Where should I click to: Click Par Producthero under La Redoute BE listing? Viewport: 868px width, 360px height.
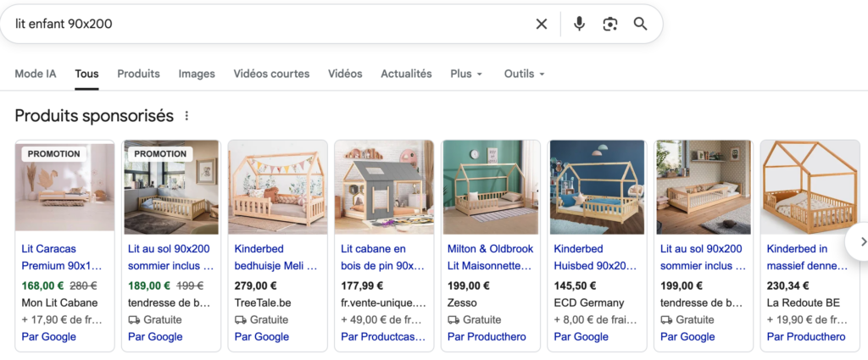[x=805, y=336]
